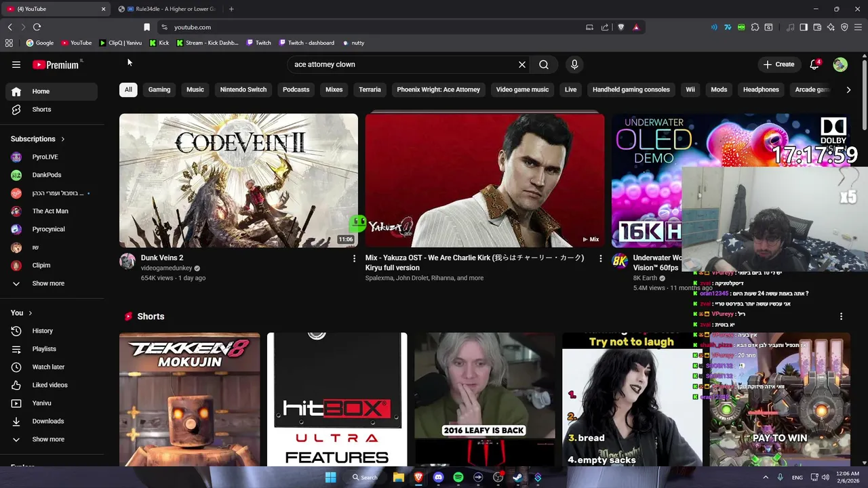868x488 pixels.
Task: Switch to the Rule34dle browser tab
Action: click(x=170, y=9)
